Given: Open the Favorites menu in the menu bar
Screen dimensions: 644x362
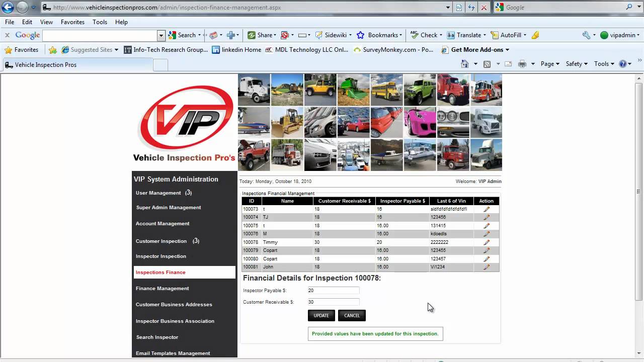Looking at the screenshot, I should (72, 22).
